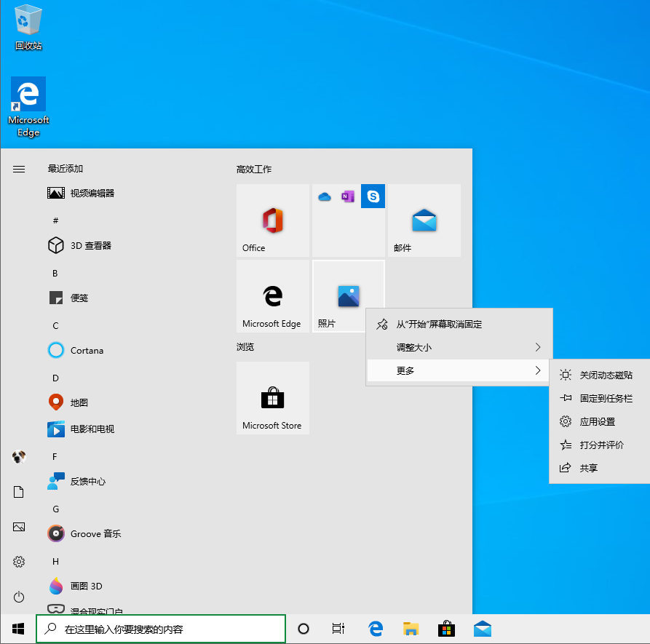The width and height of the screenshot is (650, 644).
Task: Open 电影和电视 app
Action: 82,429
